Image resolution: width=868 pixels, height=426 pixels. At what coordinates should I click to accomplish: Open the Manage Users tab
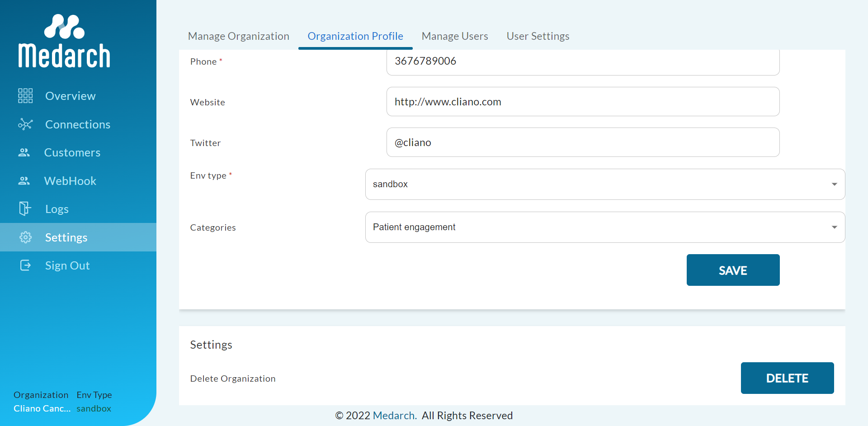[x=455, y=36]
